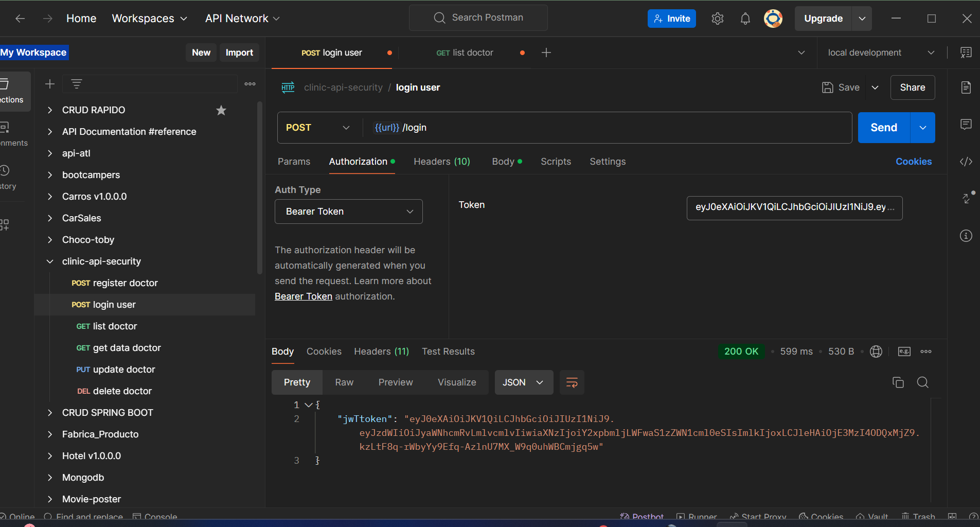Open the comments panel icon

pos(966,124)
